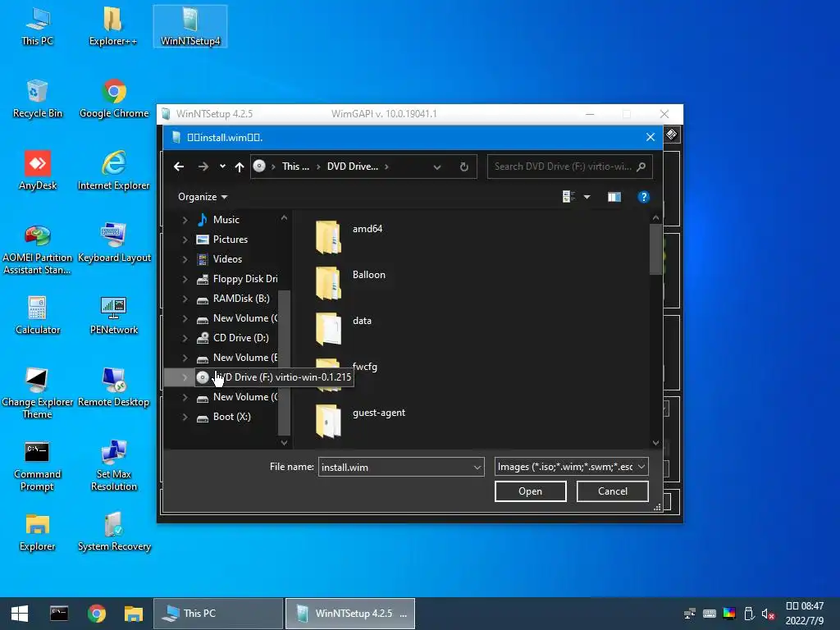
Task: Launch the Internet Explorer desktop icon
Action: [113, 171]
